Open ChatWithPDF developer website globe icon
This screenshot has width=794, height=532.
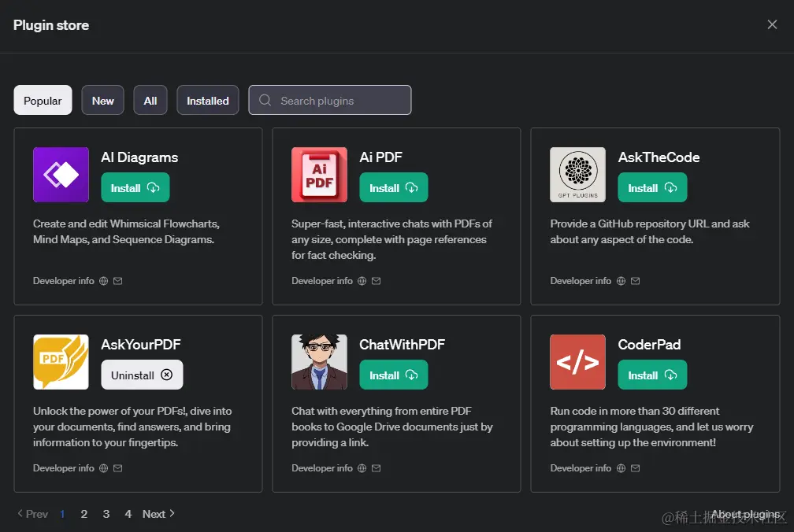(x=362, y=468)
